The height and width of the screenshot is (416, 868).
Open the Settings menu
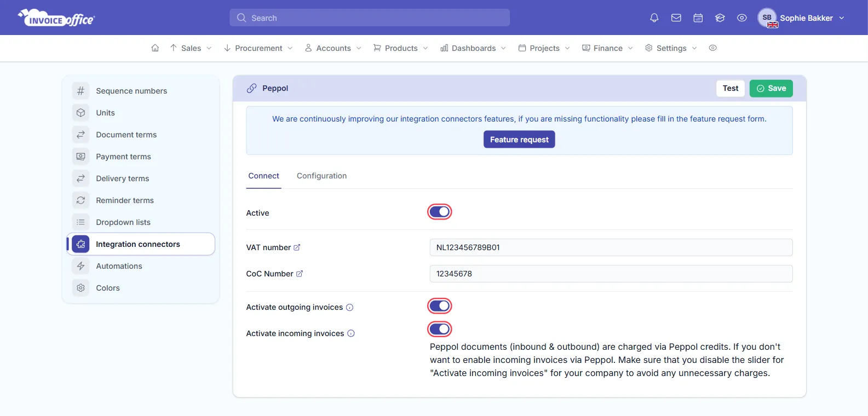click(671, 48)
